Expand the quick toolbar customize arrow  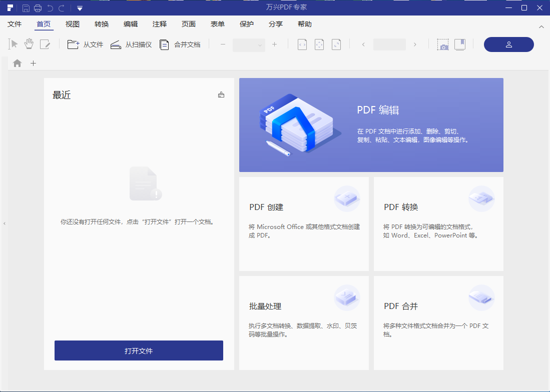80,8
